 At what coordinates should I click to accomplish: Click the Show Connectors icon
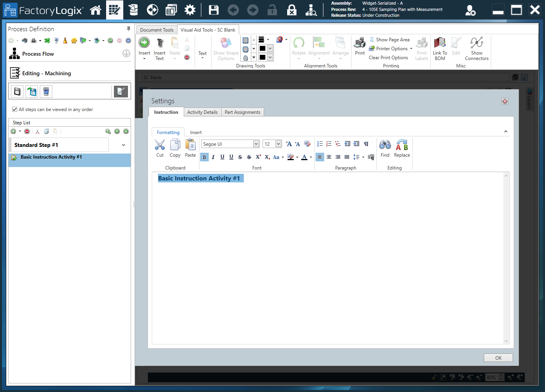[477, 48]
